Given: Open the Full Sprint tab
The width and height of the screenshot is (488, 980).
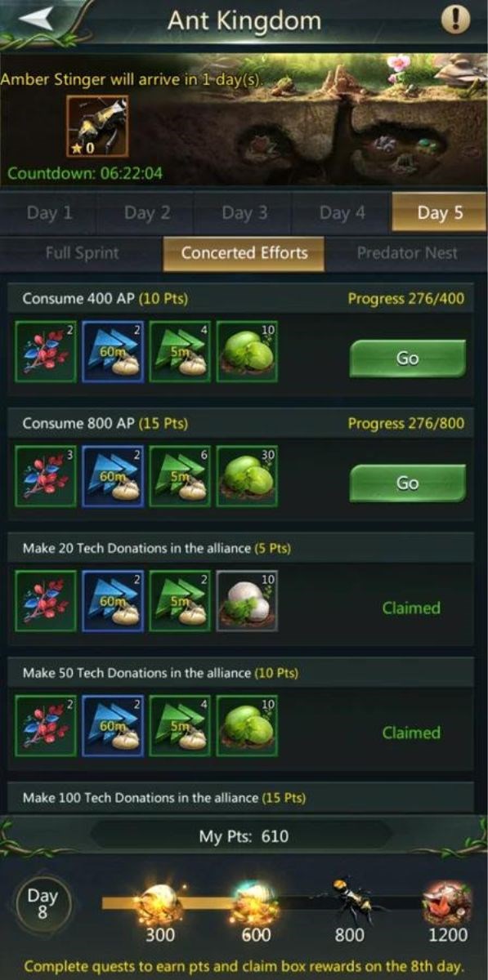Looking at the screenshot, I should pos(82,253).
